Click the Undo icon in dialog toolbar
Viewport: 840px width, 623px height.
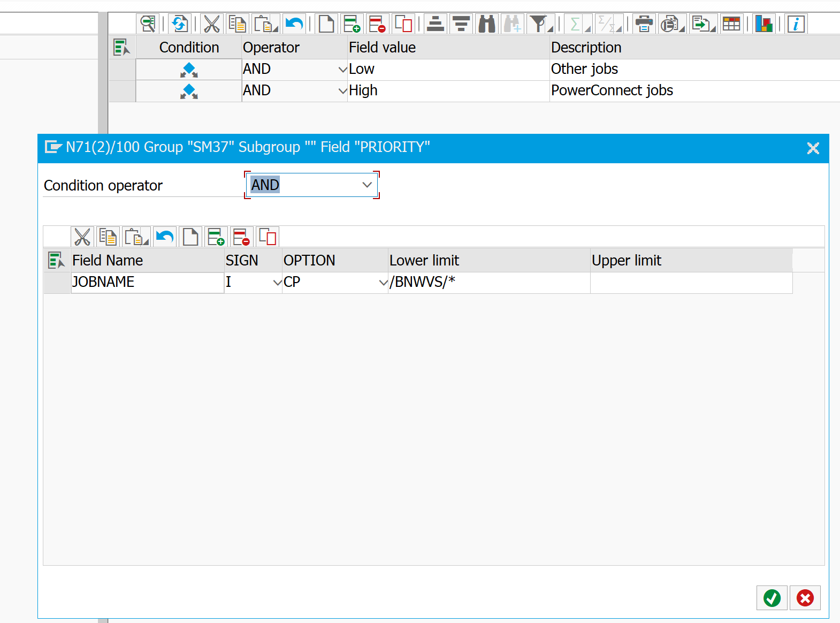[x=165, y=237]
